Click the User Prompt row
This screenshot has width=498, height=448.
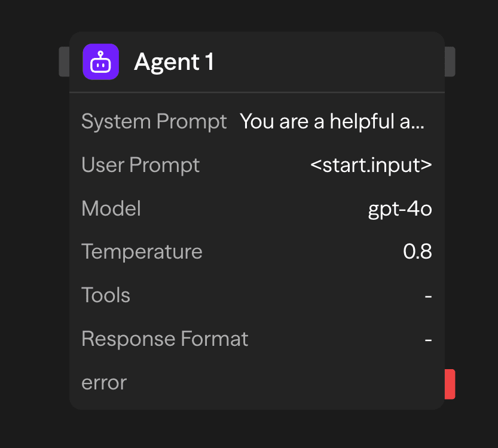[x=257, y=165]
